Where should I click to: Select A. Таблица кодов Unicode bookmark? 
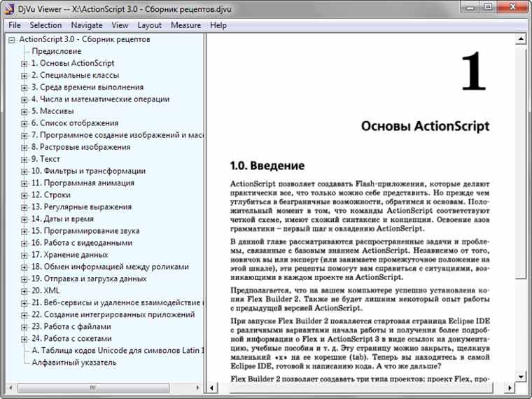pyautogui.click(x=118, y=351)
